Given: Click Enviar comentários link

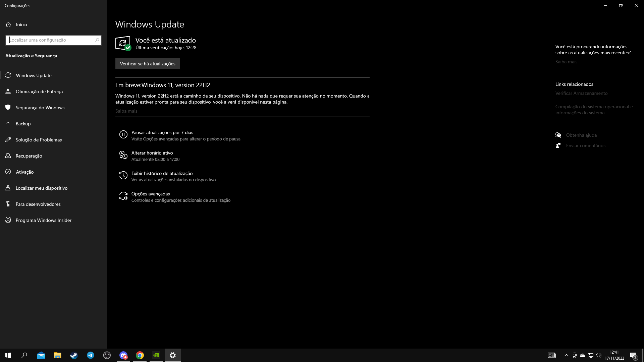Looking at the screenshot, I should tap(586, 145).
